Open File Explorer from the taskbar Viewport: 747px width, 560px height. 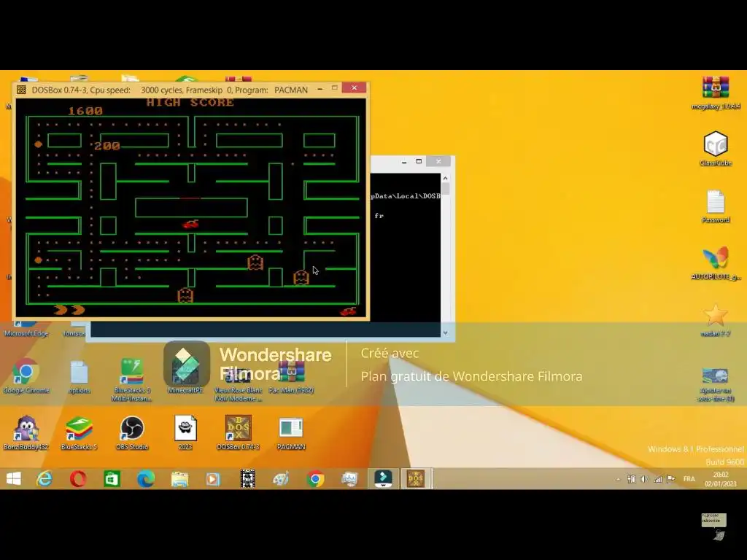coord(179,478)
